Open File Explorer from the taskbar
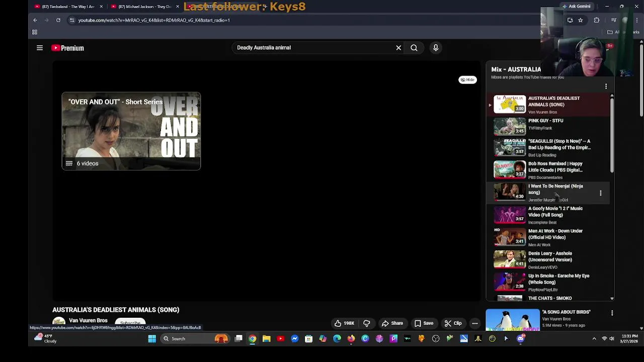Image resolution: width=644 pixels, height=362 pixels. tap(267, 339)
